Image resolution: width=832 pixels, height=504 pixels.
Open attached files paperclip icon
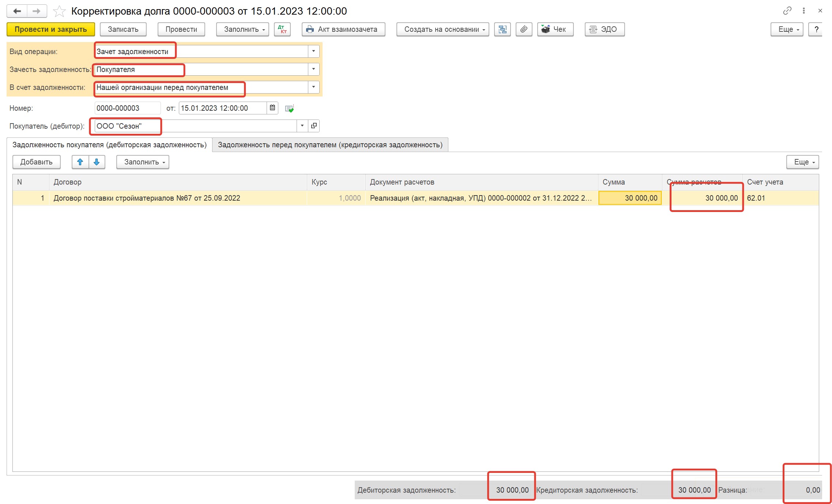524,29
